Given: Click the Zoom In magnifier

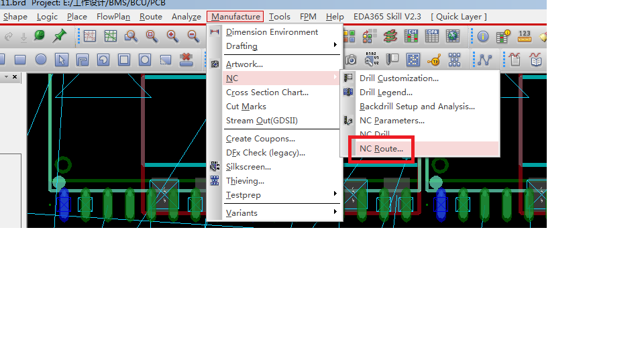Looking at the screenshot, I should tap(172, 36).
